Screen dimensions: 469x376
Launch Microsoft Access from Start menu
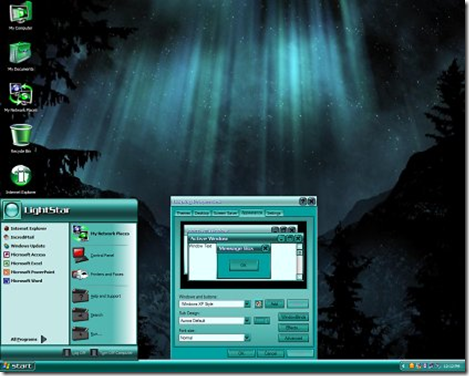click(x=24, y=254)
